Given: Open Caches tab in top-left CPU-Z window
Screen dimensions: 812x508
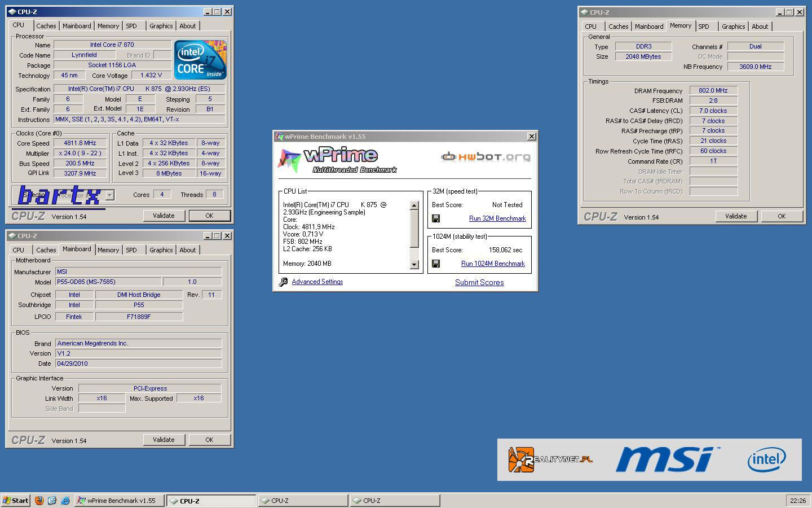Looking at the screenshot, I should click(x=46, y=26).
